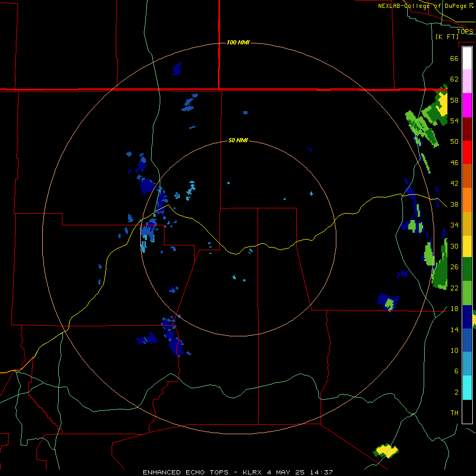Click legend value "66"
The image size is (476, 476).
pos(454,58)
